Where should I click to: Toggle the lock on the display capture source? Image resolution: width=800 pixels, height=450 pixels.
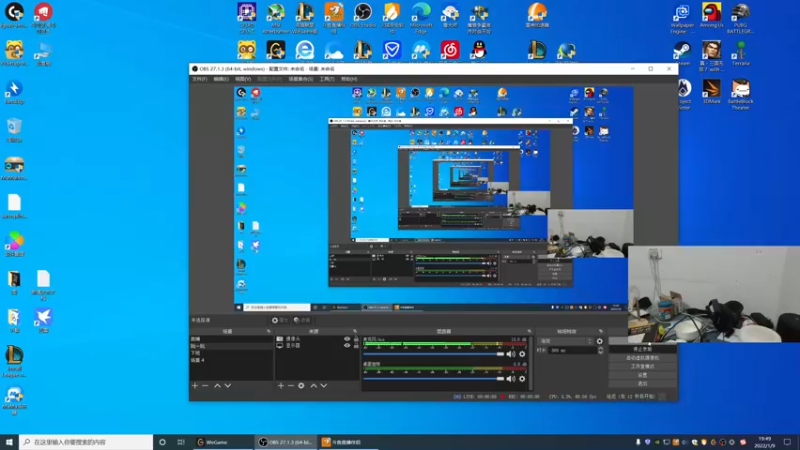click(356, 345)
